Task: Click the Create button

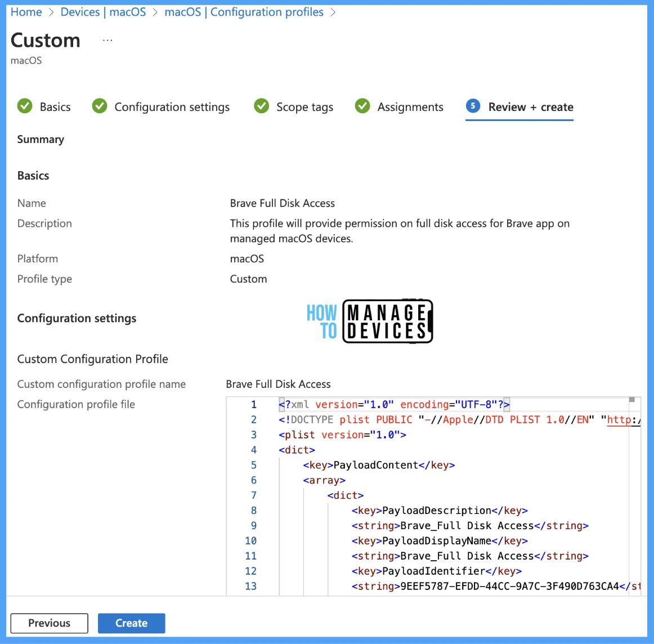Action: pyautogui.click(x=131, y=623)
